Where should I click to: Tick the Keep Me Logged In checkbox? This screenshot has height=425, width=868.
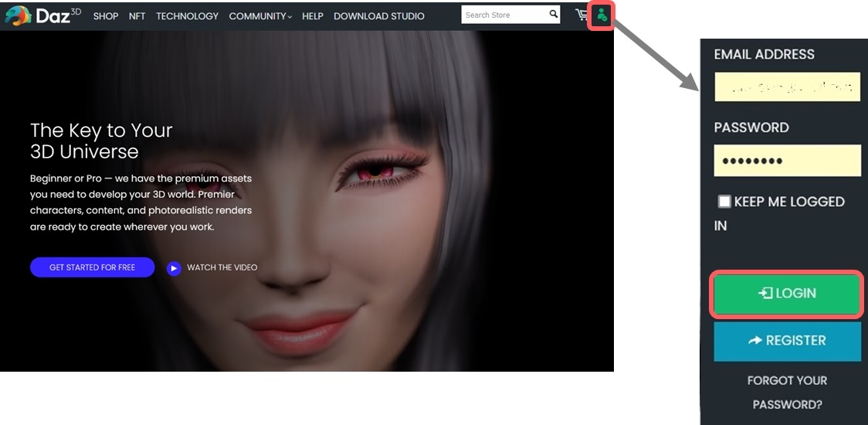[x=724, y=202]
